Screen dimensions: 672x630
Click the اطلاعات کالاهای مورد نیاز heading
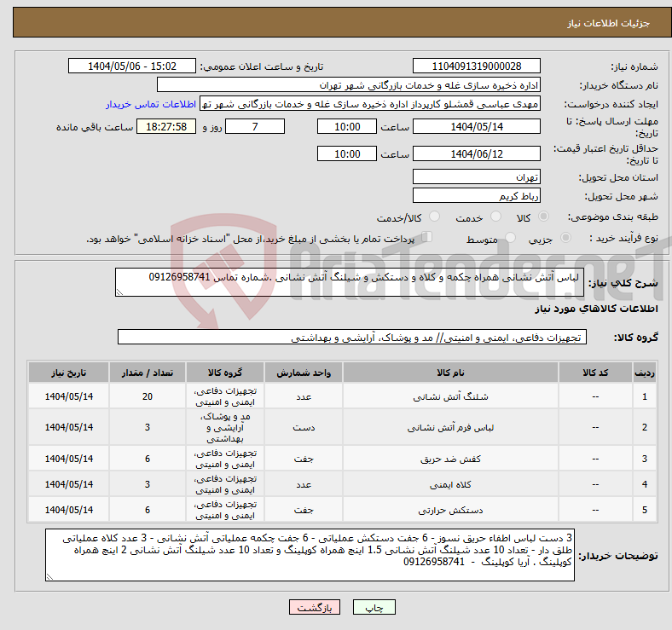click(596, 309)
